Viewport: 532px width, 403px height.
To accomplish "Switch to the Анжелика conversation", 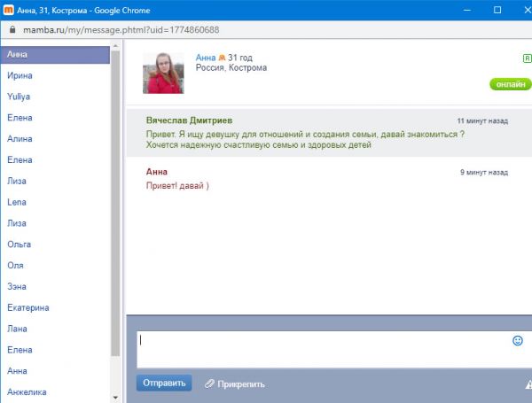I will [x=27, y=391].
